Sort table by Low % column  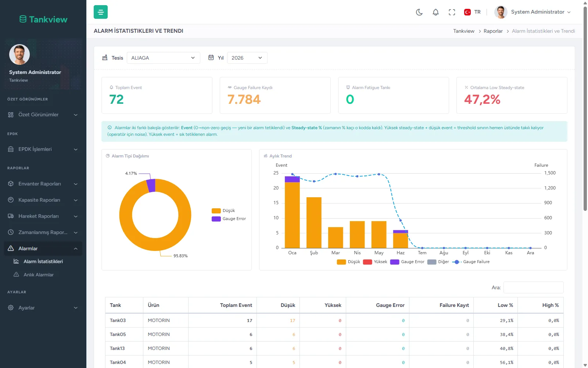click(496, 305)
